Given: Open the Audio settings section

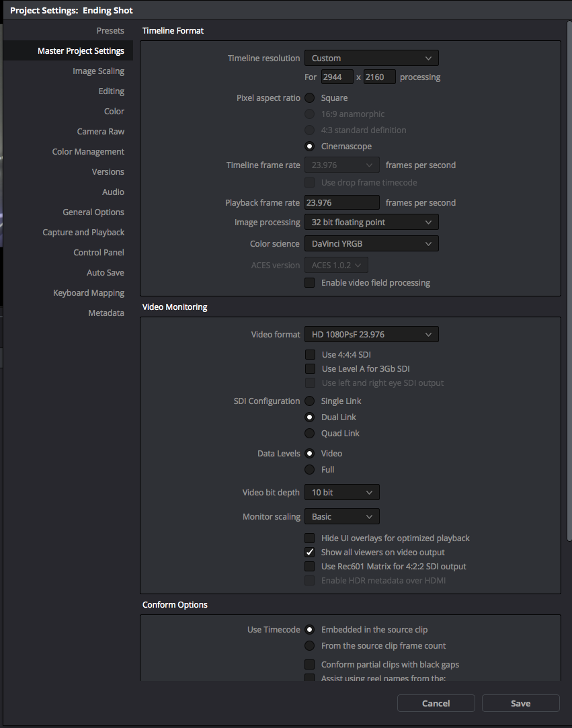Looking at the screenshot, I should tap(114, 192).
